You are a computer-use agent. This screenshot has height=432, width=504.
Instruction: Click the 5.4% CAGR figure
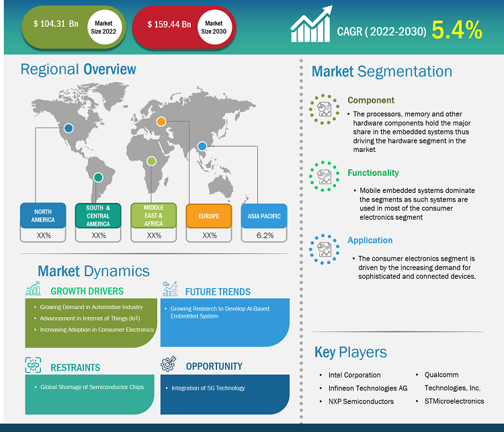pos(457,30)
